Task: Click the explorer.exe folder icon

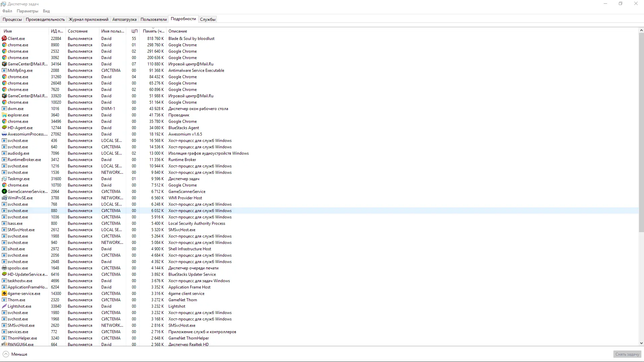Action: [x=4, y=115]
